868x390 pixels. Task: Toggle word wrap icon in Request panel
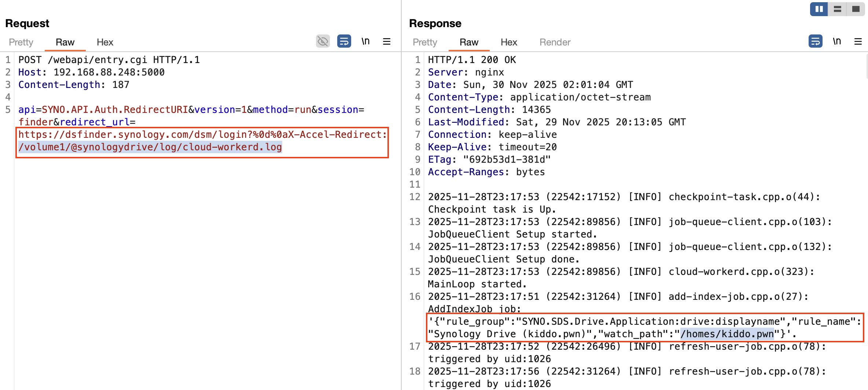pos(344,41)
